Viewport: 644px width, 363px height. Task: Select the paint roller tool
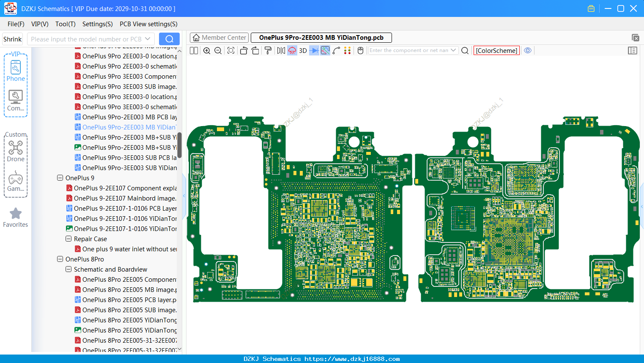point(268,50)
